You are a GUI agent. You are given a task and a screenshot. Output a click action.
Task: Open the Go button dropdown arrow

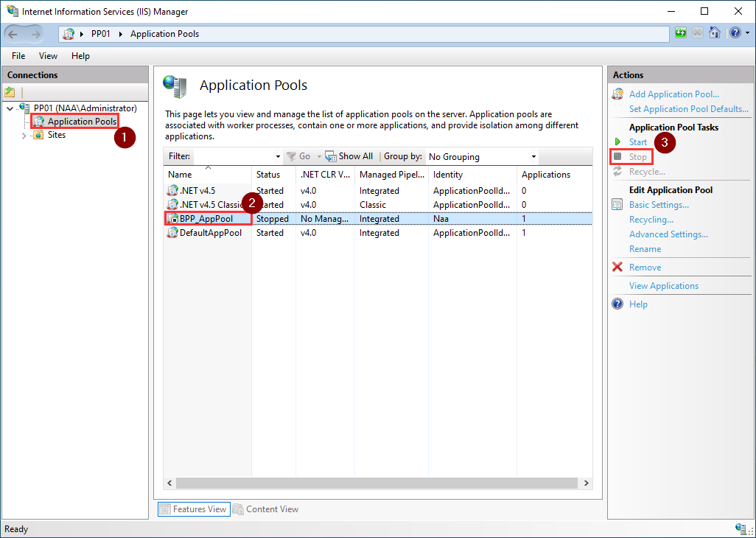319,157
